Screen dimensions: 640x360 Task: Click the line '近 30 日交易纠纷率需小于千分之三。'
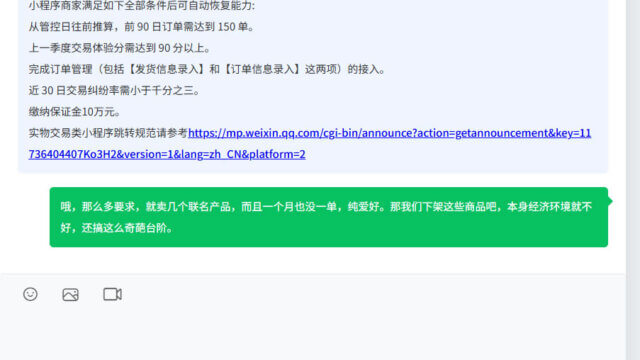tap(114, 91)
